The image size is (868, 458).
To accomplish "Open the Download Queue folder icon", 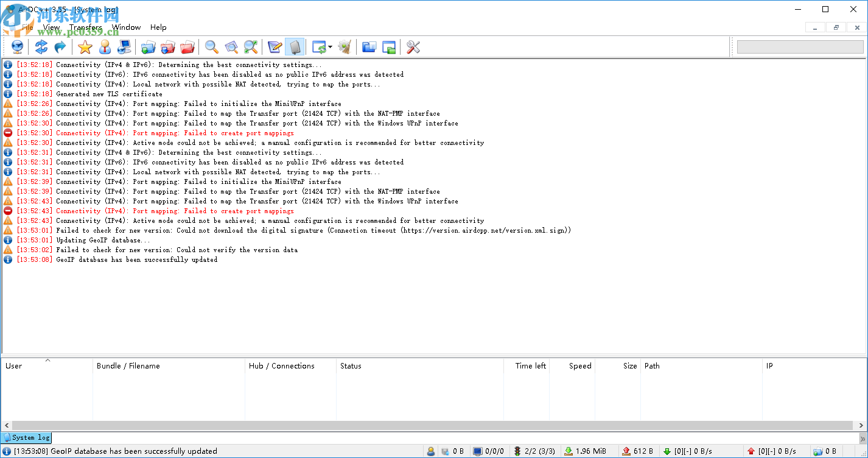I will (148, 47).
